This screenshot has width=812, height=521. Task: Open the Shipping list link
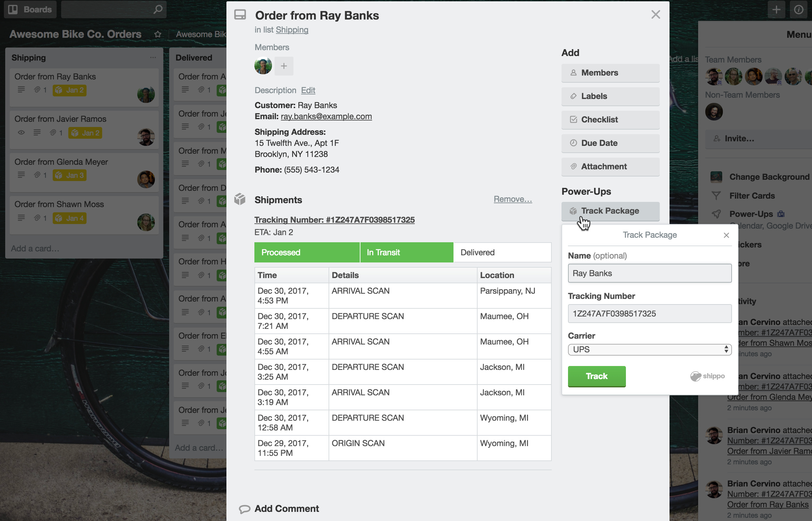[291, 30]
